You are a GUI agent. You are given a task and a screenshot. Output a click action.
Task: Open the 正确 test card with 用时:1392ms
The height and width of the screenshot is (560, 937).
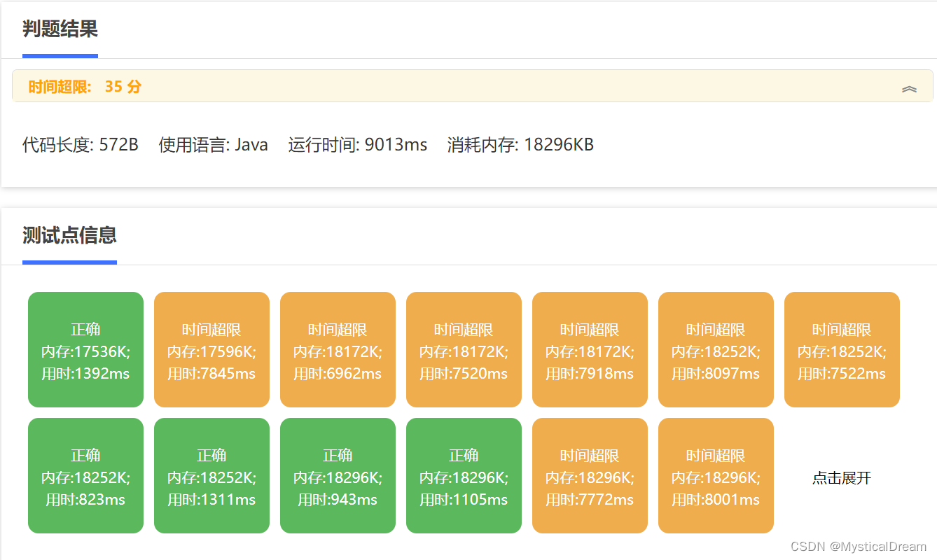click(85, 349)
